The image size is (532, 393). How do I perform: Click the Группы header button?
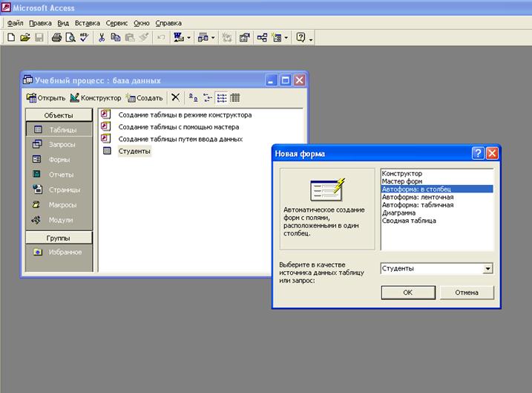[x=59, y=238]
